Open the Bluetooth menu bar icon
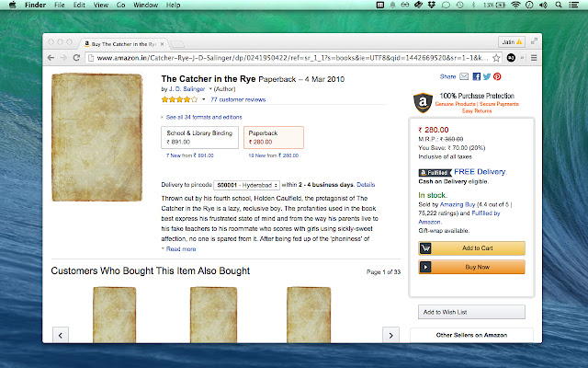588x368 pixels. coord(473,5)
